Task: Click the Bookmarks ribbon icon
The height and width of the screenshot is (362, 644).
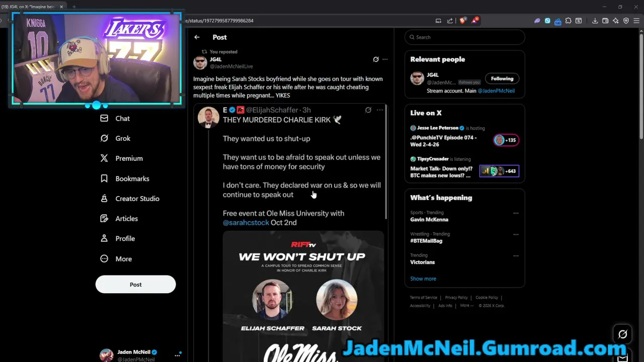Action: [x=104, y=178]
